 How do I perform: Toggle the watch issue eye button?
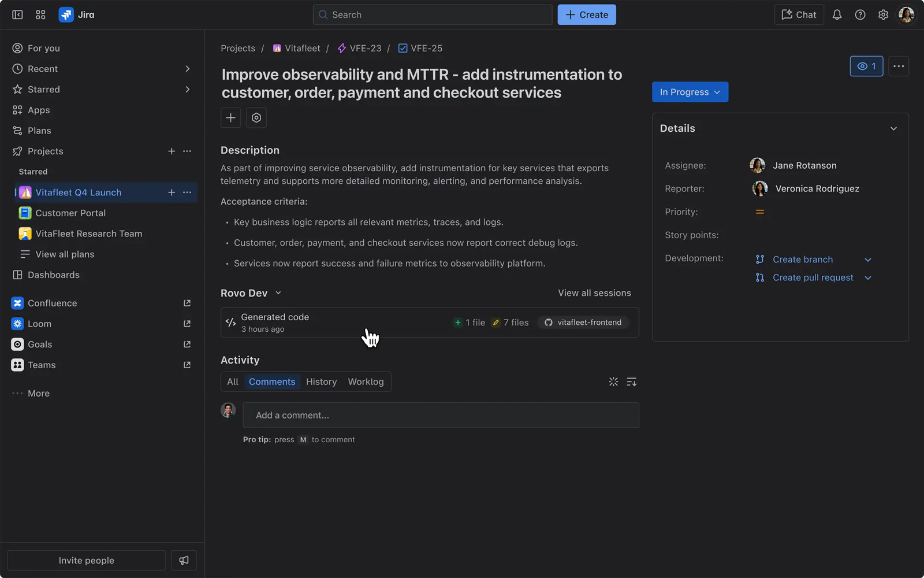point(866,66)
